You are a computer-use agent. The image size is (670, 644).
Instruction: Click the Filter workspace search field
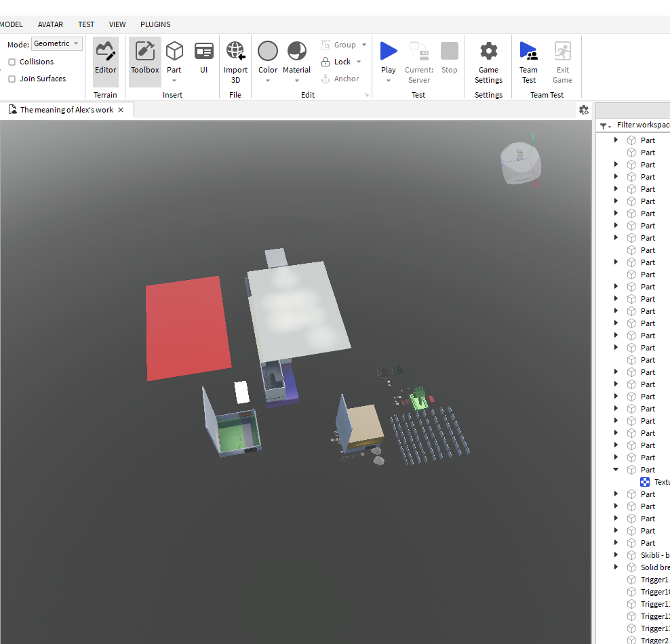643,125
